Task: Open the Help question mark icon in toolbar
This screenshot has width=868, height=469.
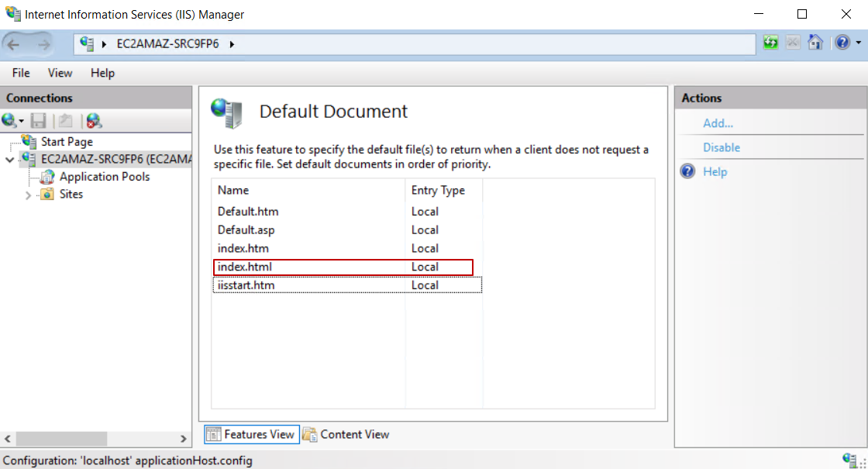Action: point(842,42)
